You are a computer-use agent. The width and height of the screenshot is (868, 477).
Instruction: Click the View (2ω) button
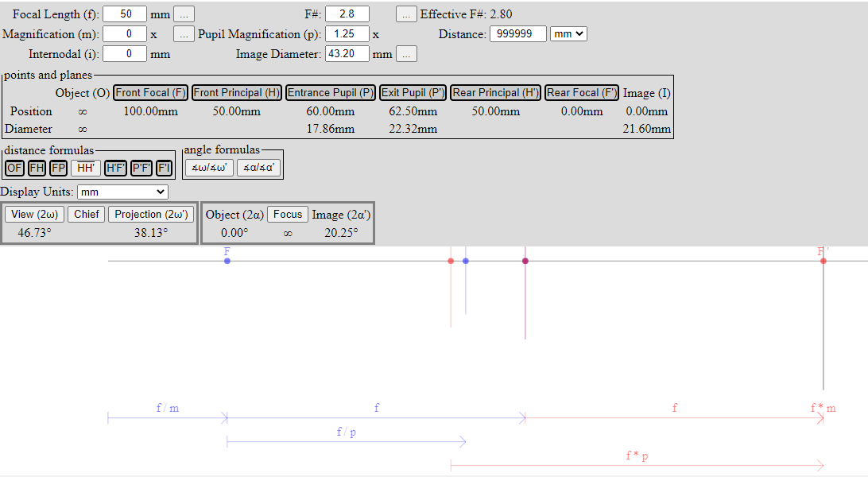click(34, 214)
